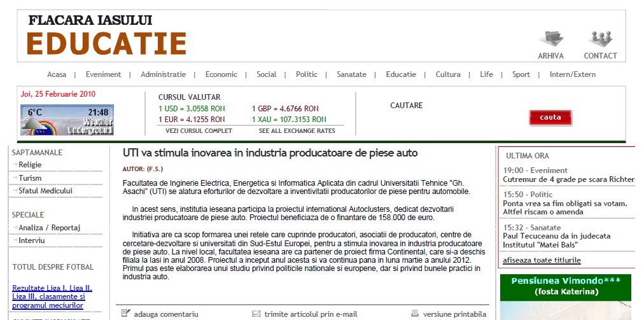Open Analiza / Reportaj sidebar link

point(49,228)
